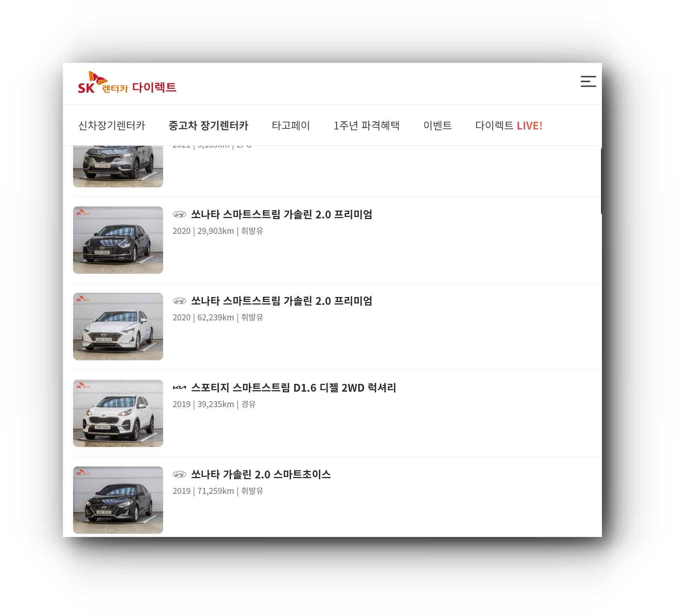
Task: Go to 타고페이 menu
Action: (291, 126)
